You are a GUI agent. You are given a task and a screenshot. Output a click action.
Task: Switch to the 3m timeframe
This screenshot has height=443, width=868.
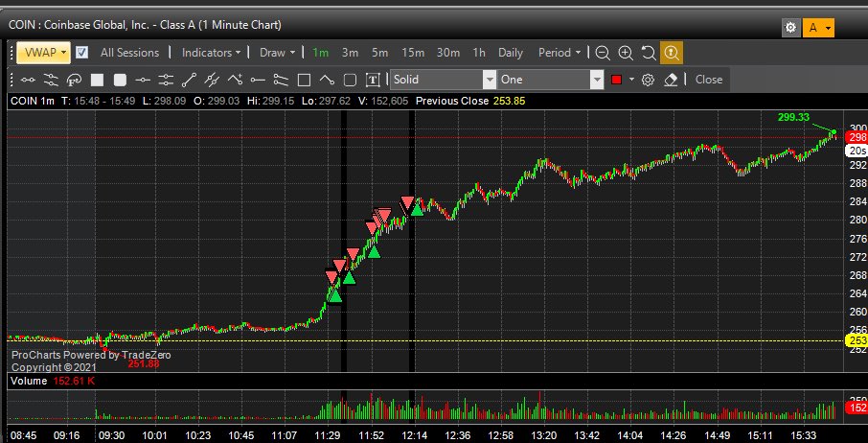pyautogui.click(x=350, y=53)
